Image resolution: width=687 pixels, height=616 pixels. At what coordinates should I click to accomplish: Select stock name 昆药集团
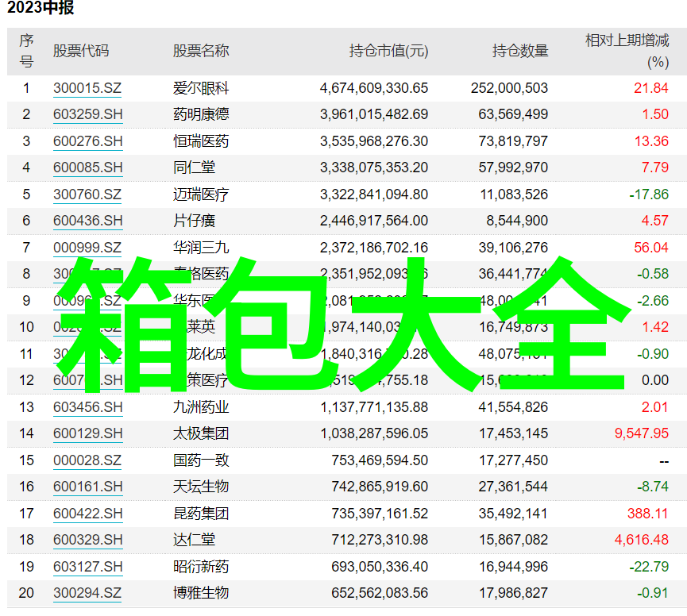pos(201,514)
